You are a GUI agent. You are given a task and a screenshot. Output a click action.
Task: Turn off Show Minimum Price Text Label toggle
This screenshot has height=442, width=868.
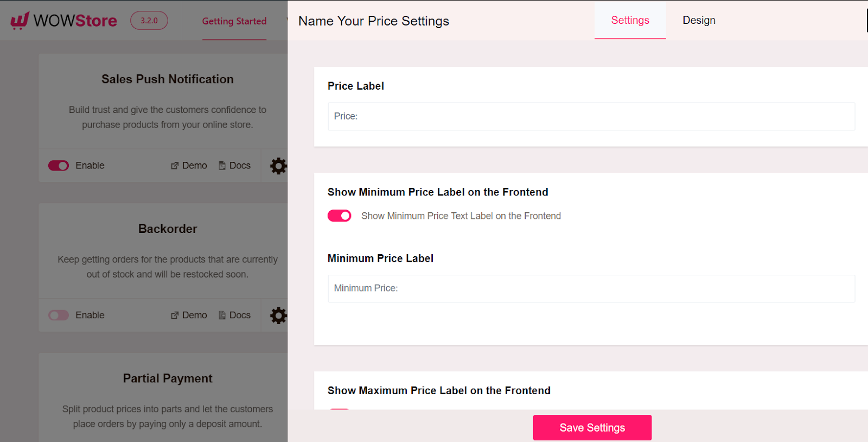point(339,216)
